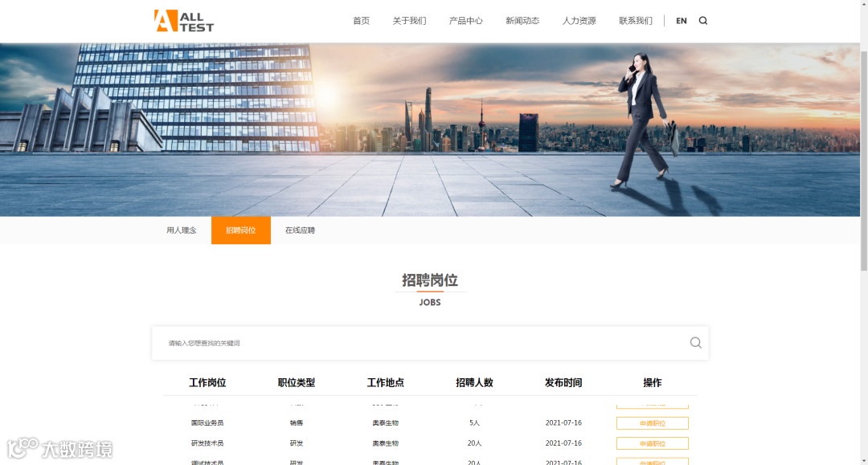Image resolution: width=868 pixels, height=465 pixels.
Task: Open the 联系我们 menu item
Action: pos(636,20)
